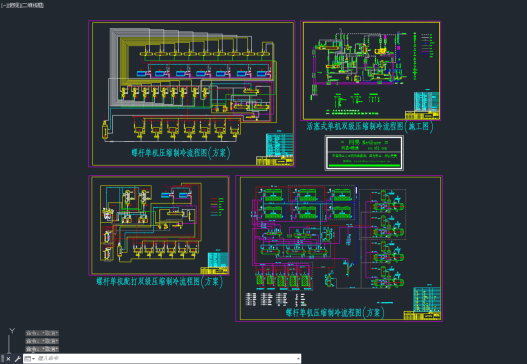Expand command history arrow at command line end

[x=298, y=359]
